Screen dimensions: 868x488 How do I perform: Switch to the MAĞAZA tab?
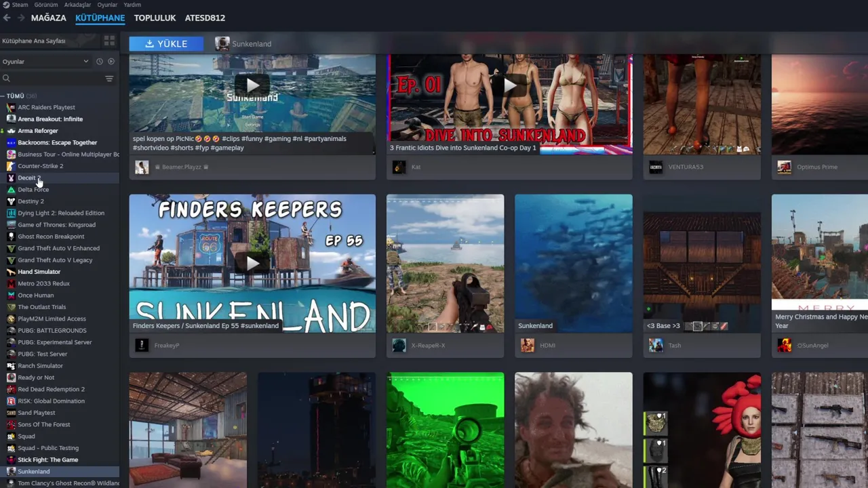click(x=49, y=18)
